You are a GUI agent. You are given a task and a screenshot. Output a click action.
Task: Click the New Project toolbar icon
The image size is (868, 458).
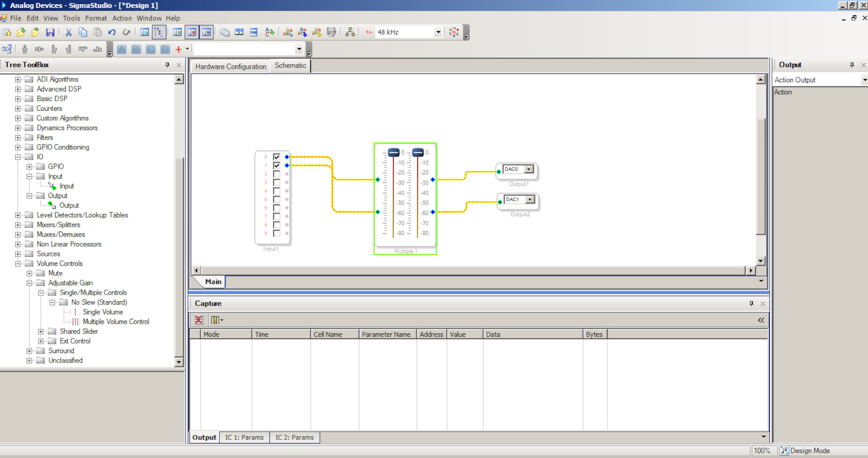pos(7,32)
